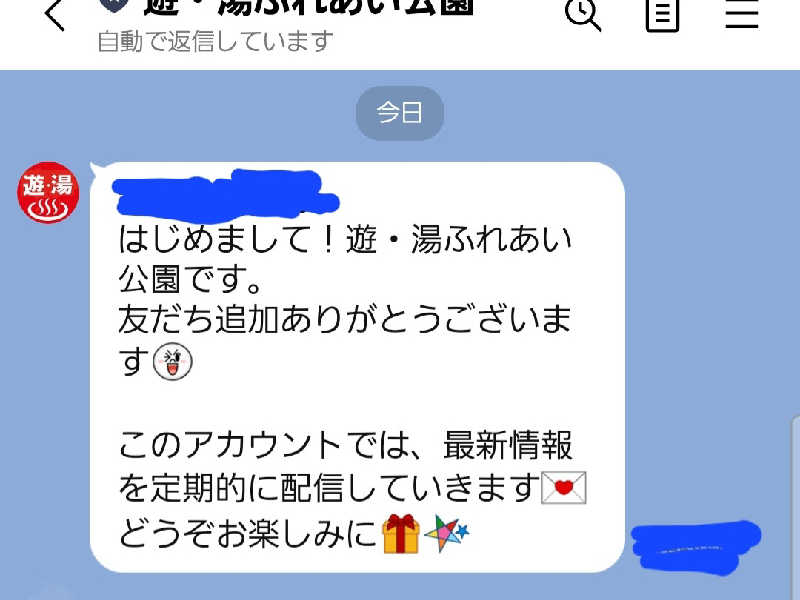The image size is (800, 600).
Task: Open the hamburger menu in header
Action: [x=742, y=14]
